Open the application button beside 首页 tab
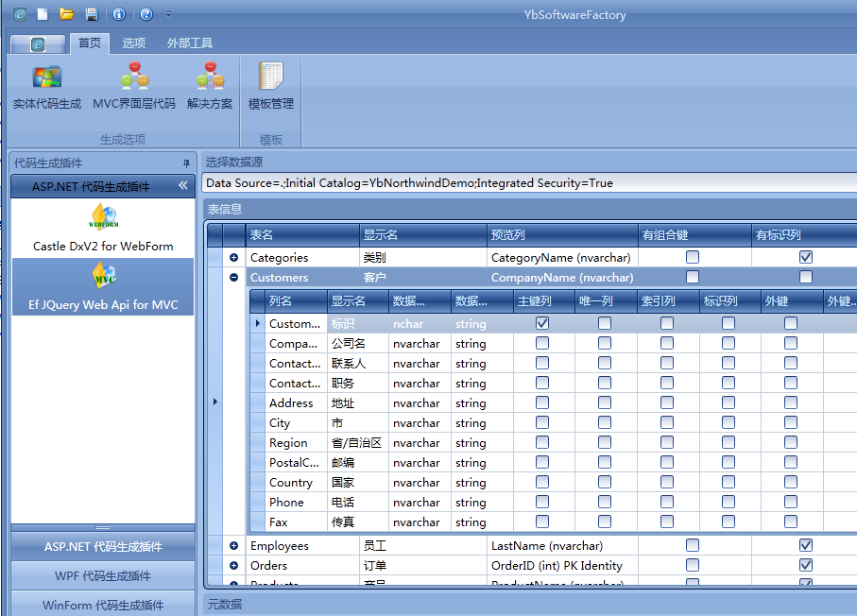The height and width of the screenshot is (616, 857). point(38,43)
